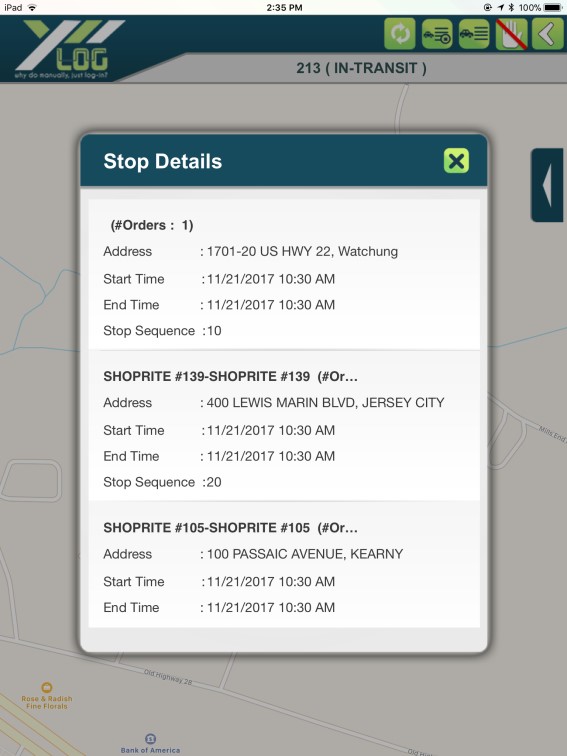Select the SHOPRITE #139 stop entry
Image resolution: width=567 pixels, height=756 pixels.
(284, 426)
